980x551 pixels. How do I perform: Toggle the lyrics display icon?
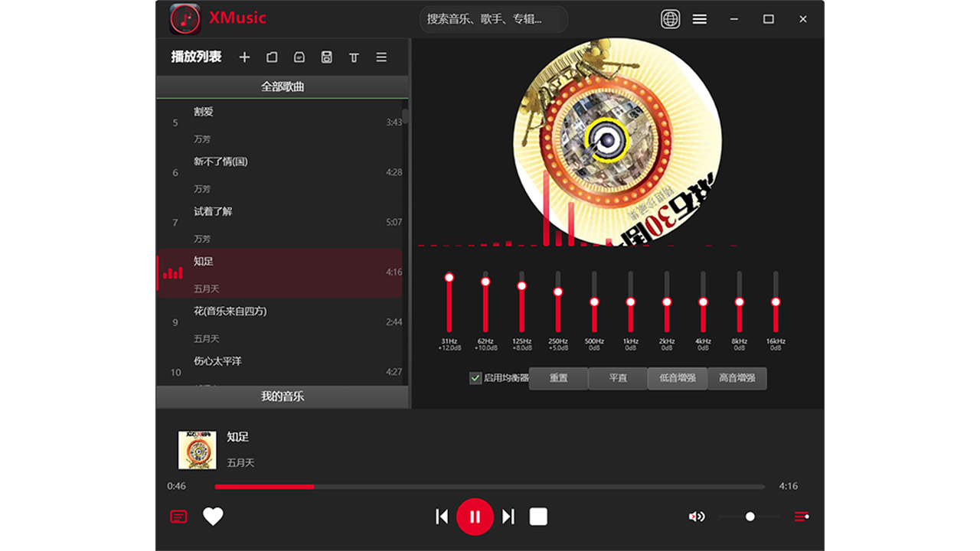(178, 517)
